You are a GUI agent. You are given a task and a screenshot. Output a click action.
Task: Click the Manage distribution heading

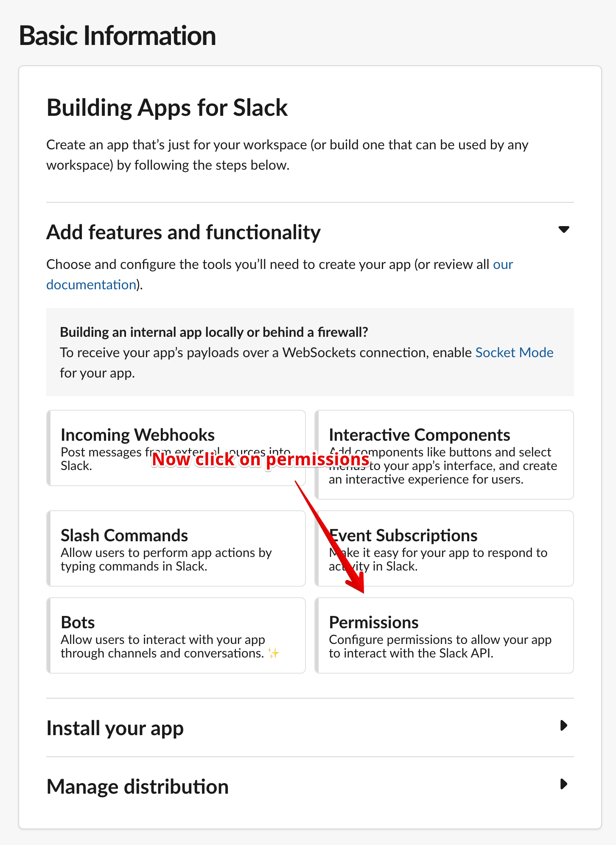137,786
